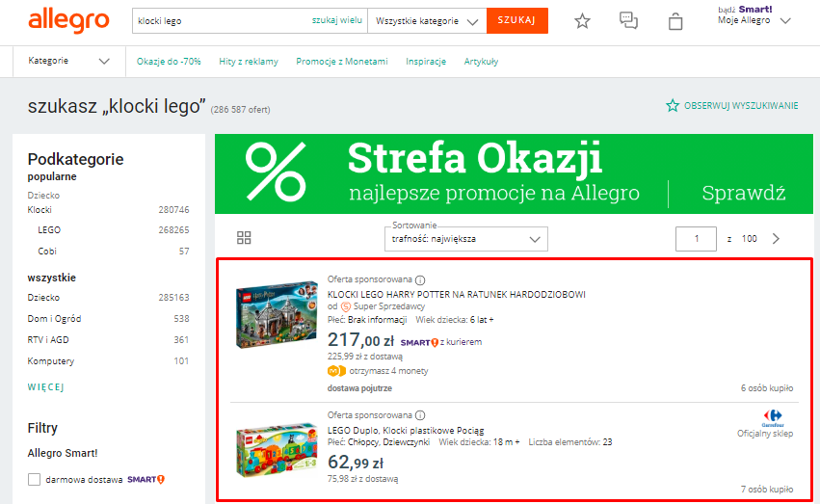This screenshot has width=820, height=504.
Task: Open Inspiracje menu item
Action: [x=426, y=62]
